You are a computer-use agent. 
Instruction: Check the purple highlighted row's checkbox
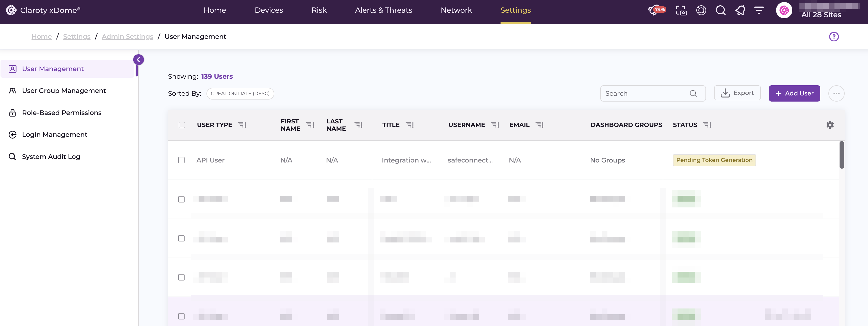pos(181,316)
